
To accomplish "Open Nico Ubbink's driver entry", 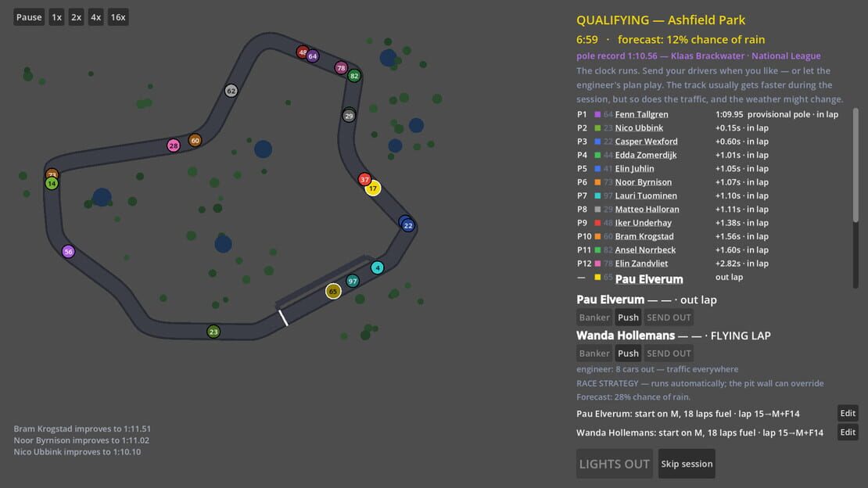I will tap(639, 128).
